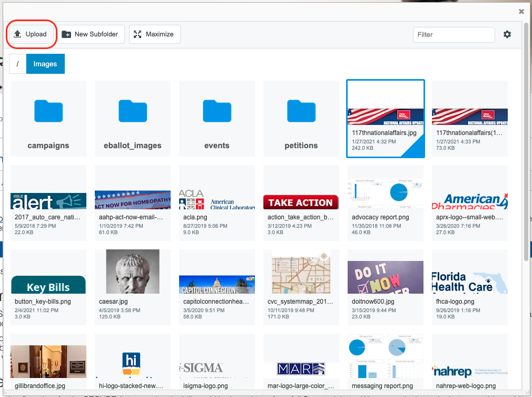This screenshot has height=397, width=532.
Task: Select the acla.png thumbnail
Action: (217, 203)
